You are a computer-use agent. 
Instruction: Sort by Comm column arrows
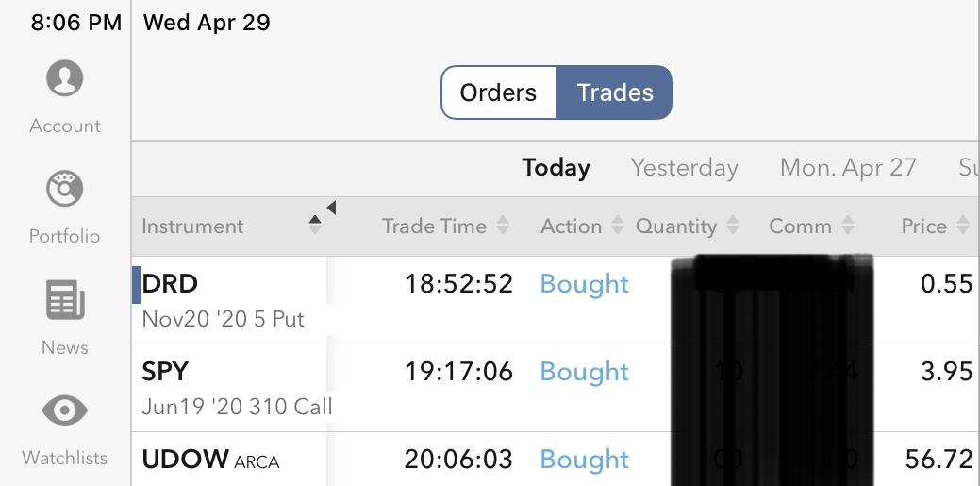(x=847, y=226)
